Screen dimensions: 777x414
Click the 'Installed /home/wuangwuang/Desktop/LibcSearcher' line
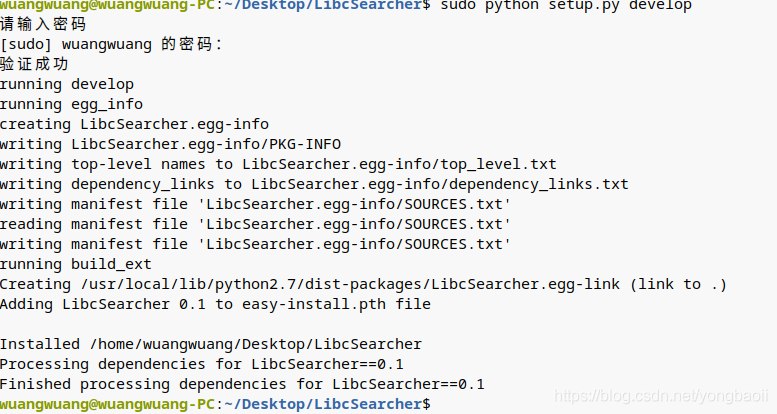point(210,344)
